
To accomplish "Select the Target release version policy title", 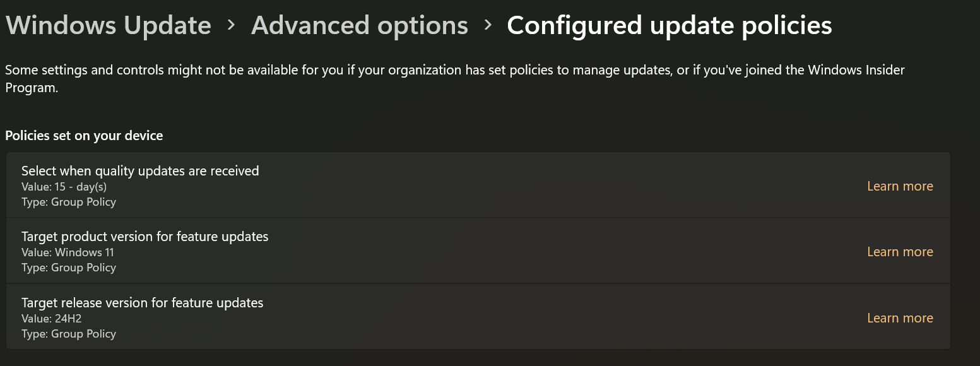I will pyautogui.click(x=142, y=303).
